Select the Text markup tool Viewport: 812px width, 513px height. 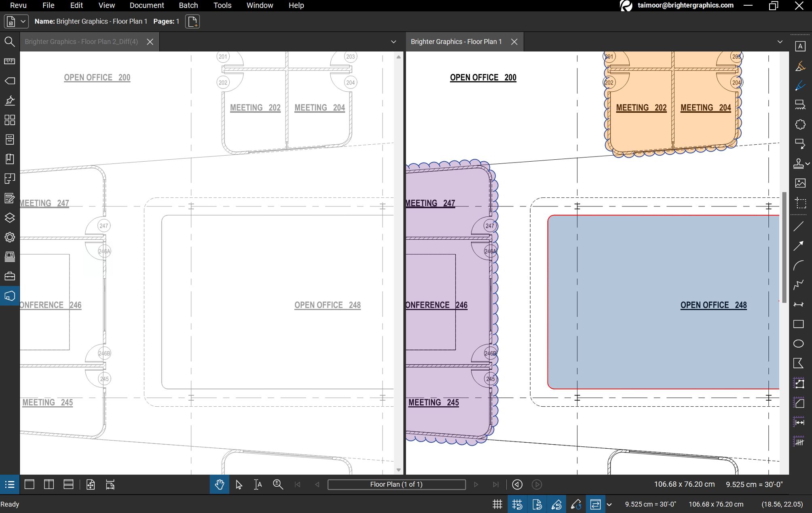point(801,46)
